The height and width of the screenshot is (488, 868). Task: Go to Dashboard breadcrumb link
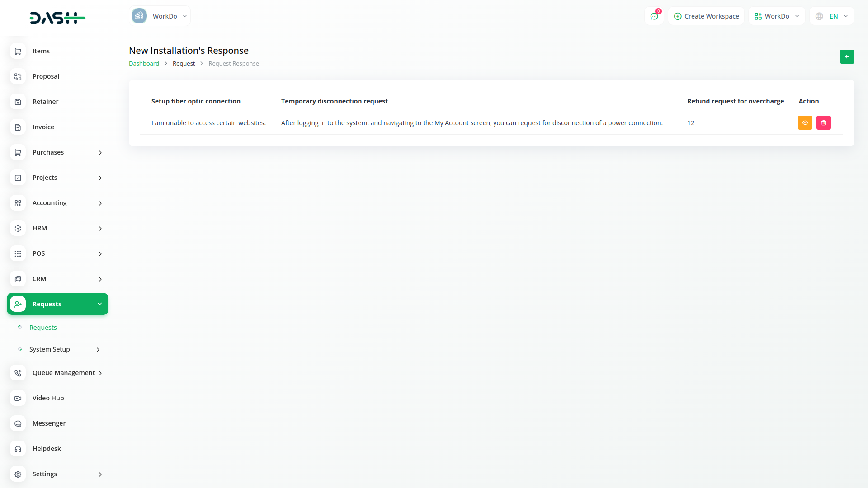point(144,64)
